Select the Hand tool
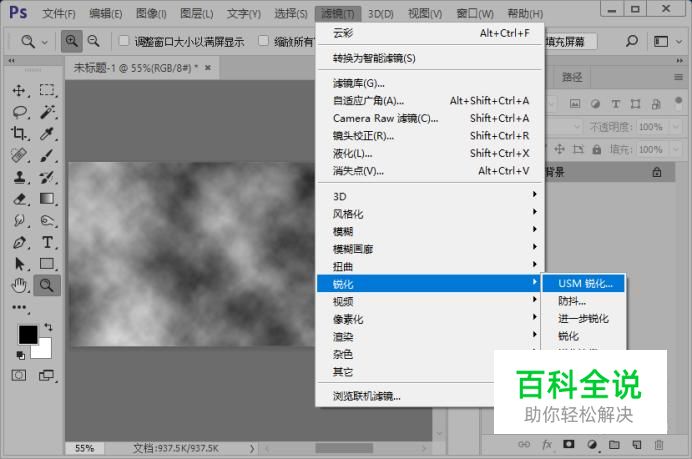Image resolution: width=692 pixels, height=459 pixels. 19,286
